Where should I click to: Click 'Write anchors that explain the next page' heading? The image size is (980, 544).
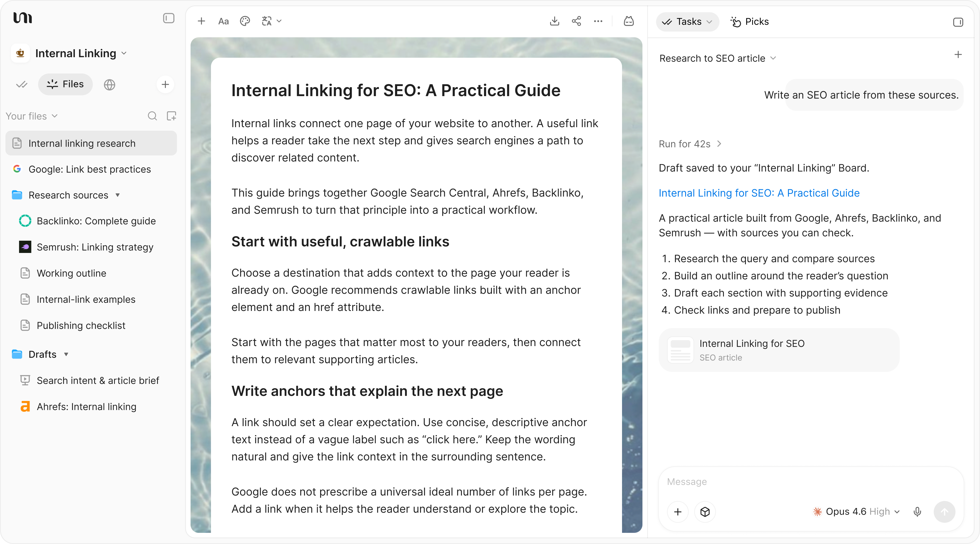(x=367, y=391)
